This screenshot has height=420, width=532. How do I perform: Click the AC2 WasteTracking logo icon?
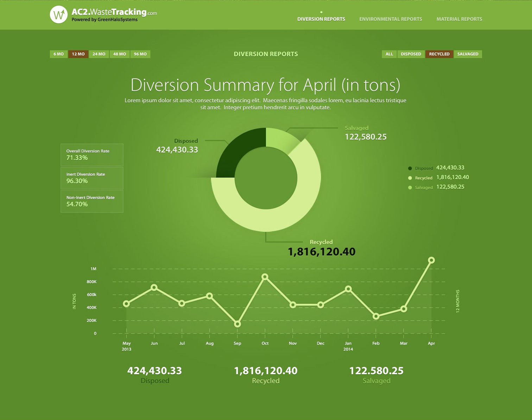pyautogui.click(x=58, y=15)
